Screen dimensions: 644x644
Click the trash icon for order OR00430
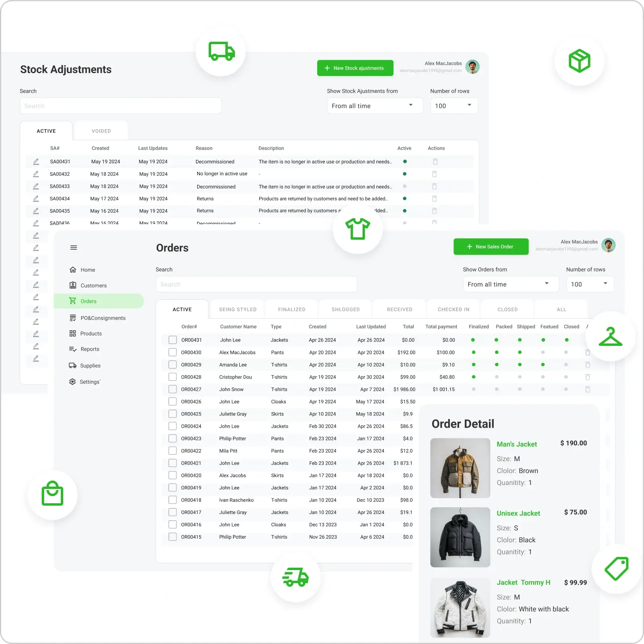588,353
